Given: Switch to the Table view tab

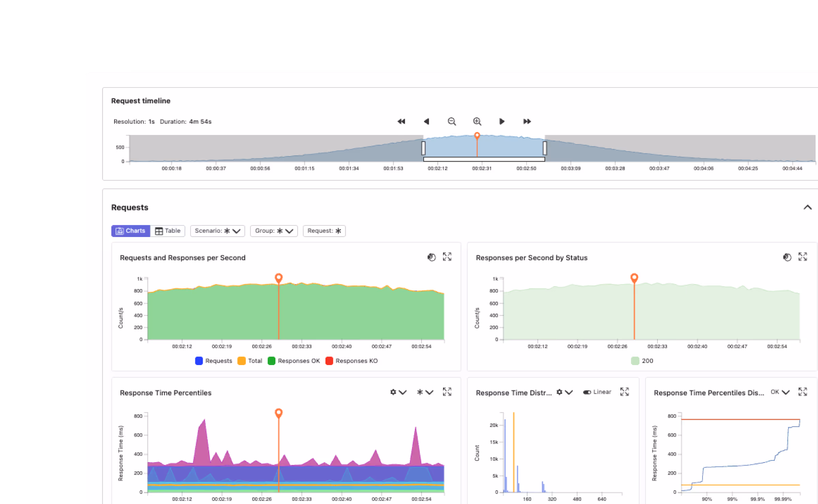Looking at the screenshot, I should tap(168, 231).
